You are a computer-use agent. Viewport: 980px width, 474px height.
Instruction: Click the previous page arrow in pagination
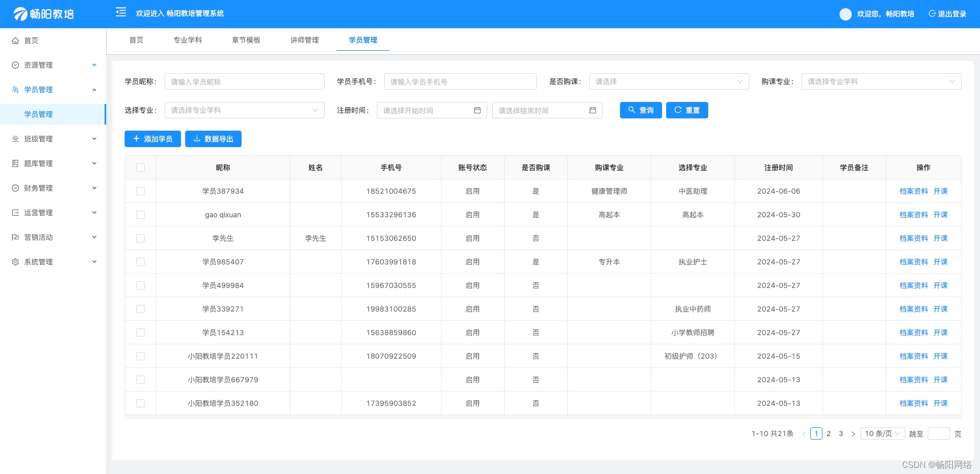pos(804,434)
